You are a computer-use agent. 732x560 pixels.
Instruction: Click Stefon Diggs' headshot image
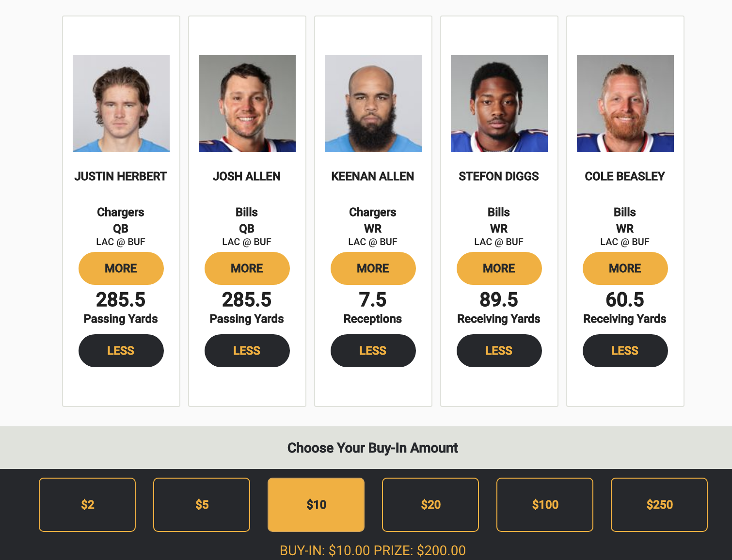499,103
